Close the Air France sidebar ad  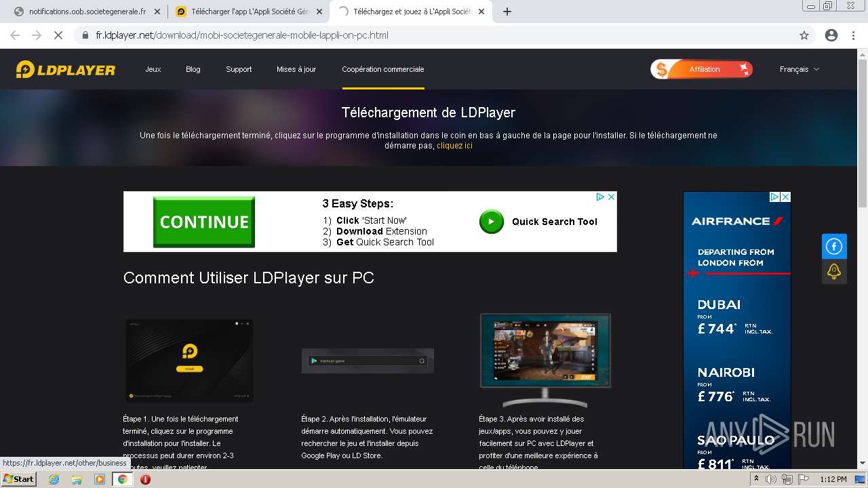click(785, 197)
